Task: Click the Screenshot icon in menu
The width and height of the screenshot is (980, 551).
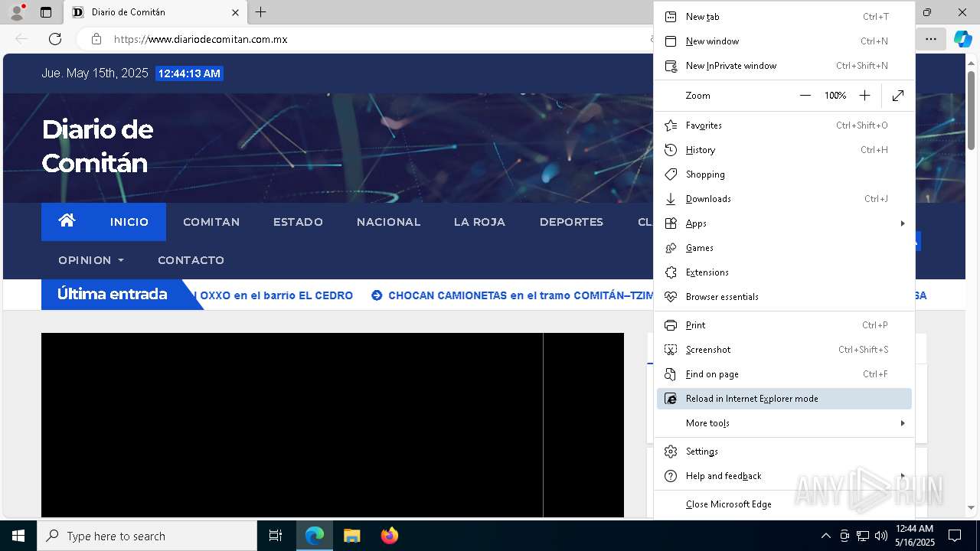Action: tap(671, 350)
